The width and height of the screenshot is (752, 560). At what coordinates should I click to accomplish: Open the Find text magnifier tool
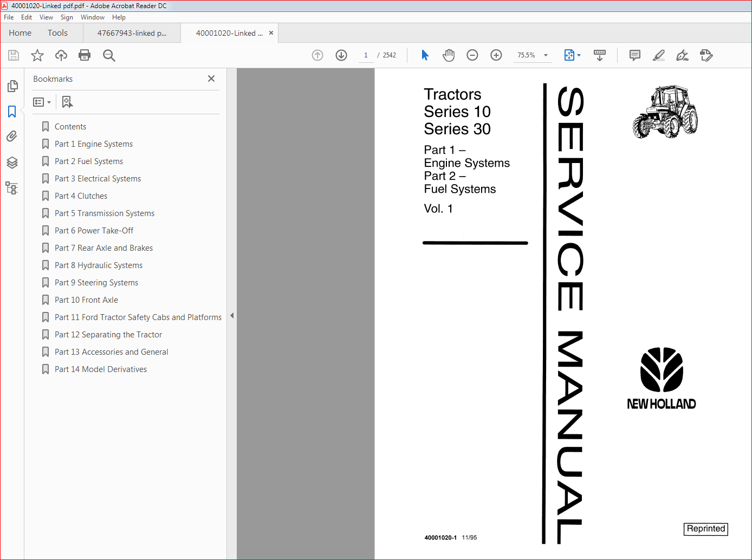[x=109, y=55]
